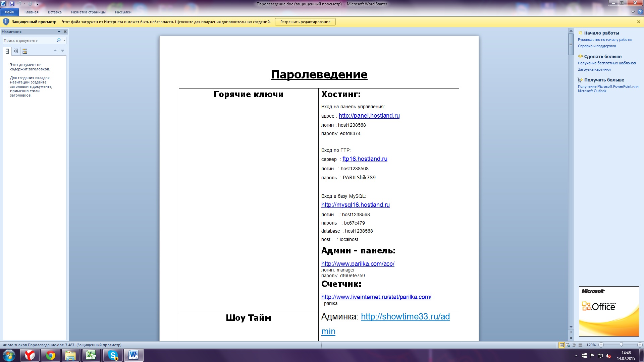644x362 pixels.
Task: Click the Поиск в документе search field
Action: point(29,41)
